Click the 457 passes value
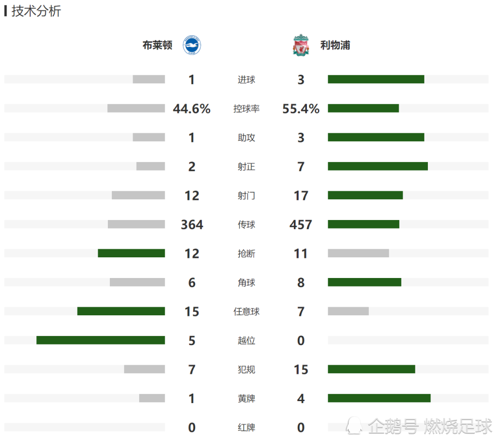Viewport: 504px width, 444px height. point(301,225)
